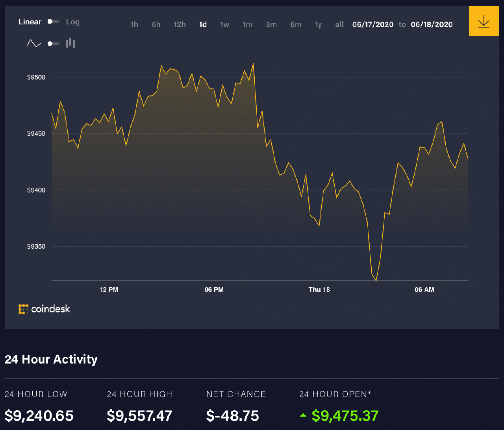Screen dimensions: 504x430
Task: Click the $9450 axis label
Action: coord(36,134)
